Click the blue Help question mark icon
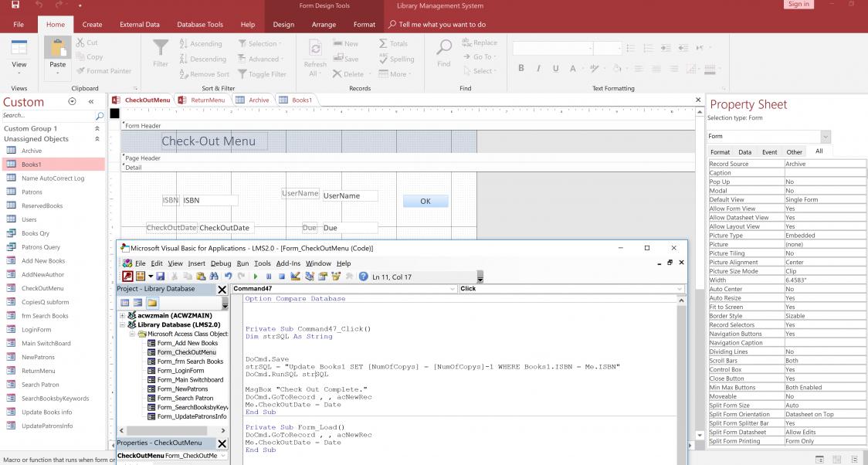The image size is (868, 465). pyautogui.click(x=363, y=277)
